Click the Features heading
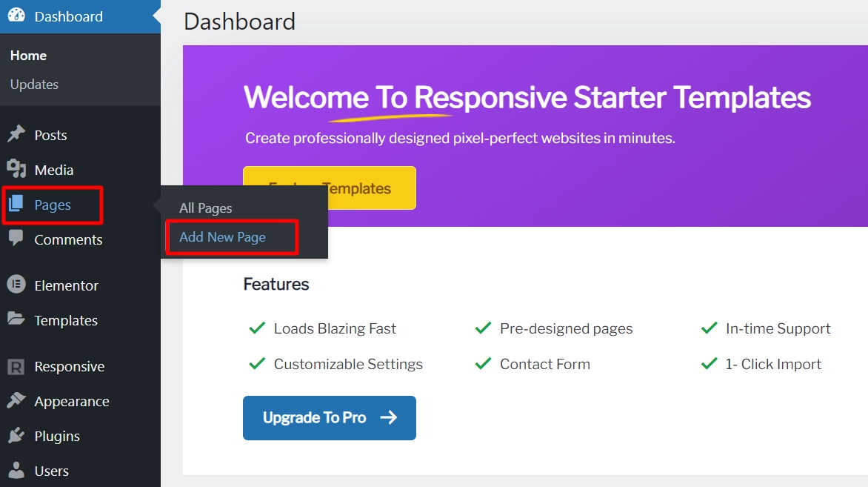Screen dimensions: 868x487 [276, 284]
